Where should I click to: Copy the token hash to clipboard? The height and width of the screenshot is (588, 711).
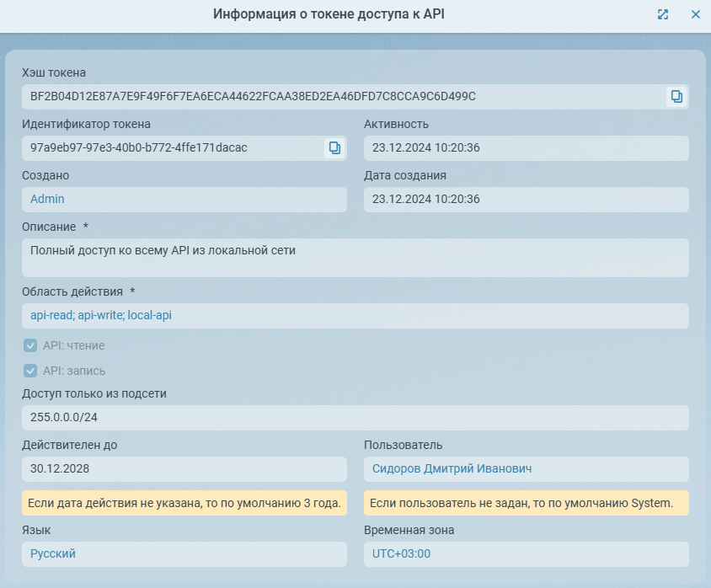point(676,97)
